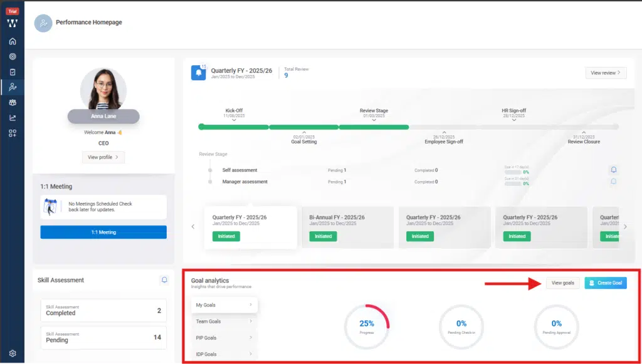Open the checklist icon in left navigation
The image size is (642, 364).
tap(13, 71)
